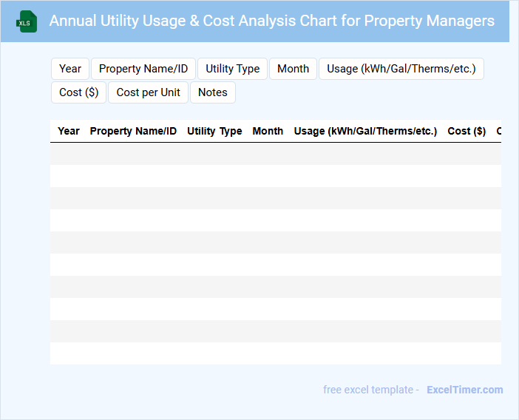Click the Year column header
Screen dimensions: 519x420
[x=69, y=131]
